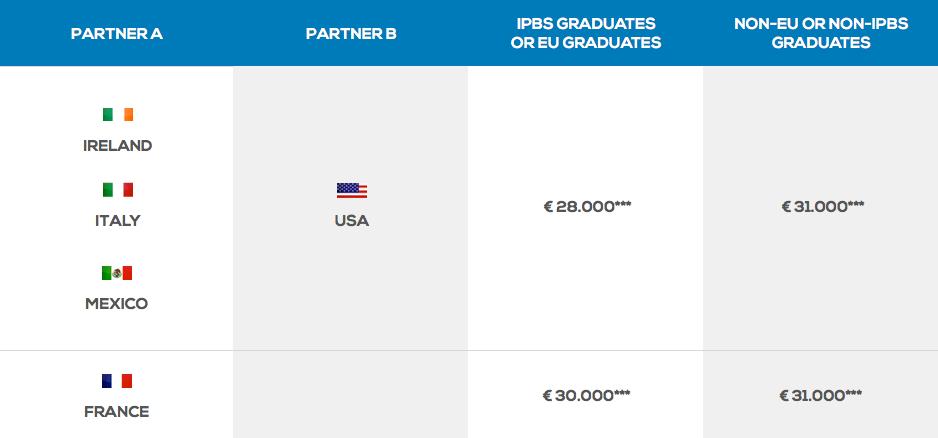Click the France flag icon

tap(117, 381)
